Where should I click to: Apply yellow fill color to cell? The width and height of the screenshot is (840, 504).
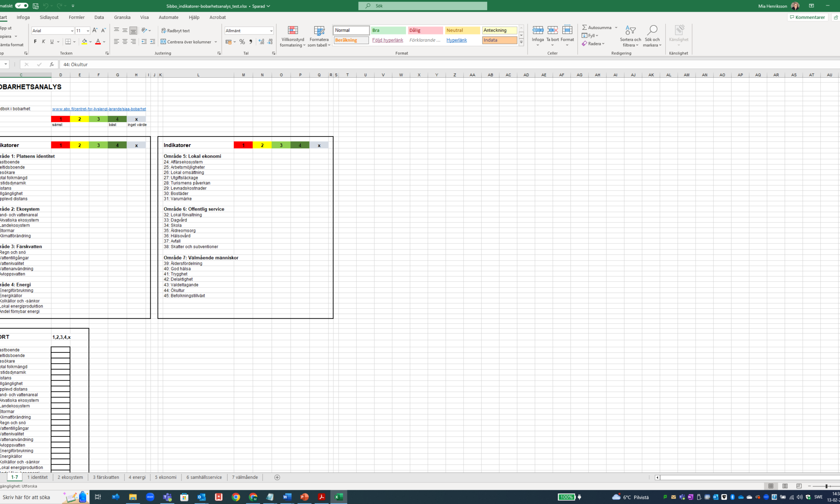(84, 42)
